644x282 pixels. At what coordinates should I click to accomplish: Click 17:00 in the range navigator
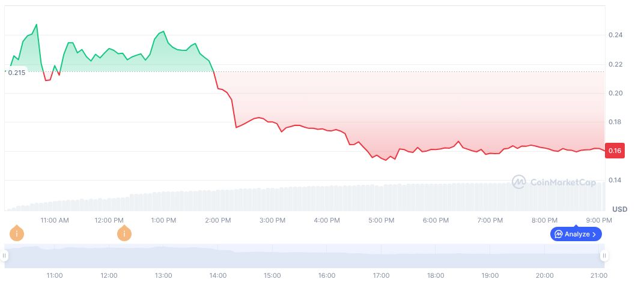381,275
